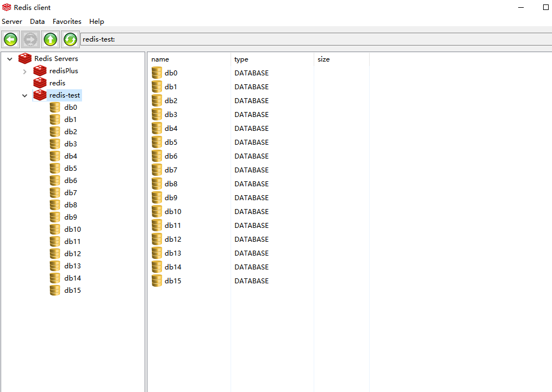Select db9 name in the list
This screenshot has width=552, height=392.
coord(171,197)
